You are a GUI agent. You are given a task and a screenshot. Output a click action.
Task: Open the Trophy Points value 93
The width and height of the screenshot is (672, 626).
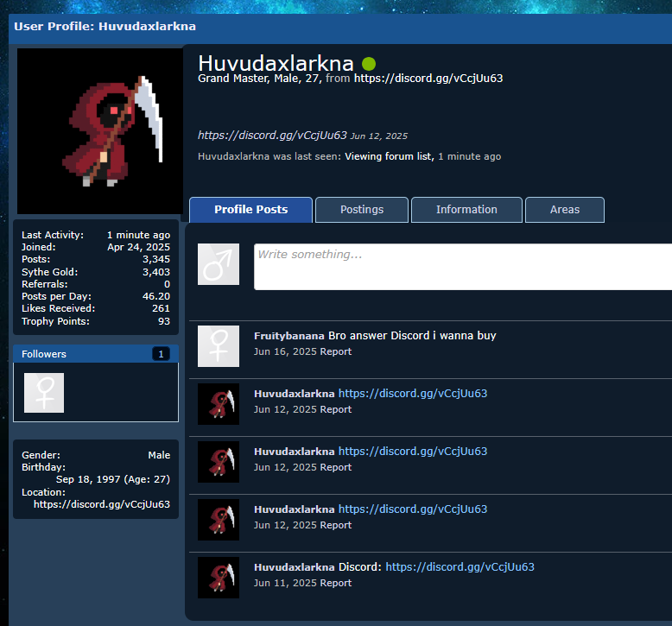tap(164, 321)
